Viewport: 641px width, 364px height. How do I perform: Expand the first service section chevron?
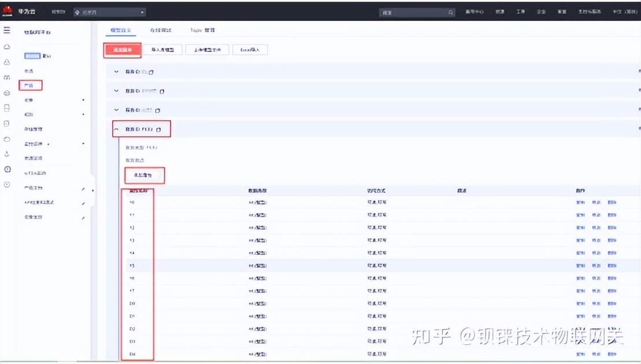tap(116, 71)
